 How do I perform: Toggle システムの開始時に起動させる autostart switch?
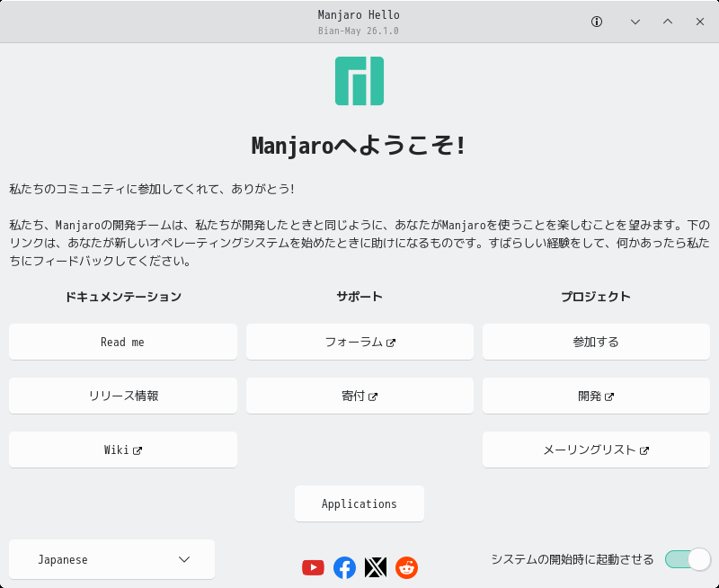click(688, 559)
